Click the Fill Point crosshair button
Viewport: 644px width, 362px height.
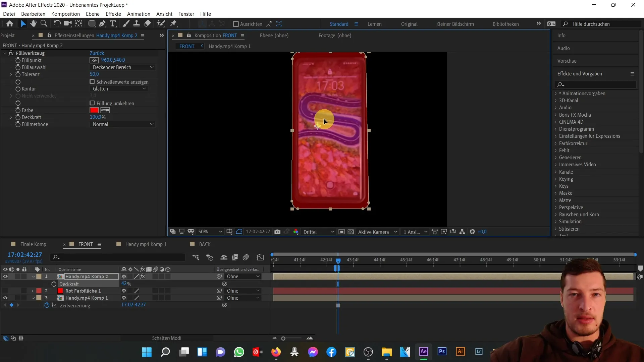(94, 60)
